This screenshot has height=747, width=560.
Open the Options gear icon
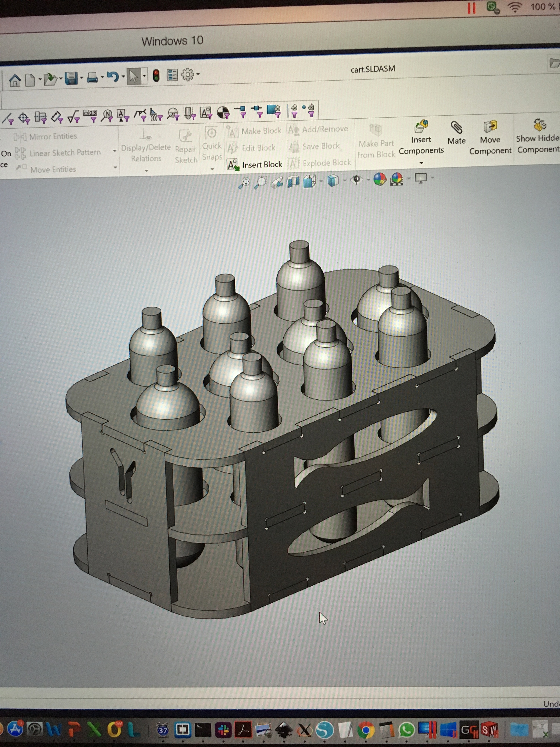click(188, 75)
